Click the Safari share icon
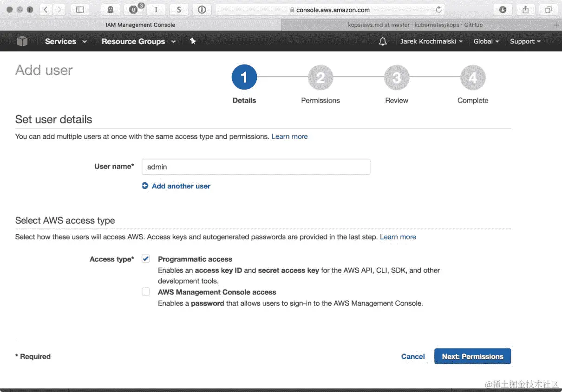The width and height of the screenshot is (562, 392). click(x=526, y=9)
